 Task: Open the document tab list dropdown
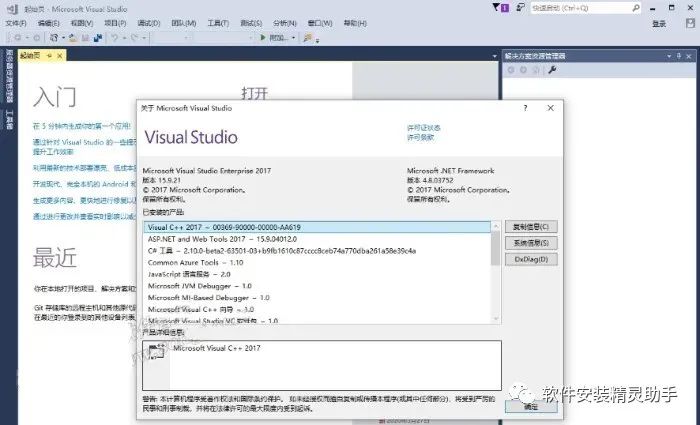(x=494, y=56)
